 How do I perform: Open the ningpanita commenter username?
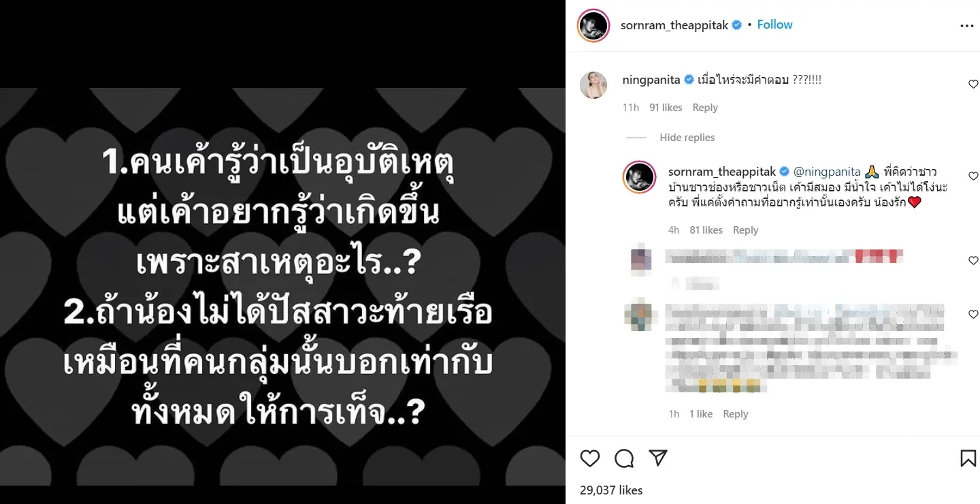pyautogui.click(x=651, y=80)
